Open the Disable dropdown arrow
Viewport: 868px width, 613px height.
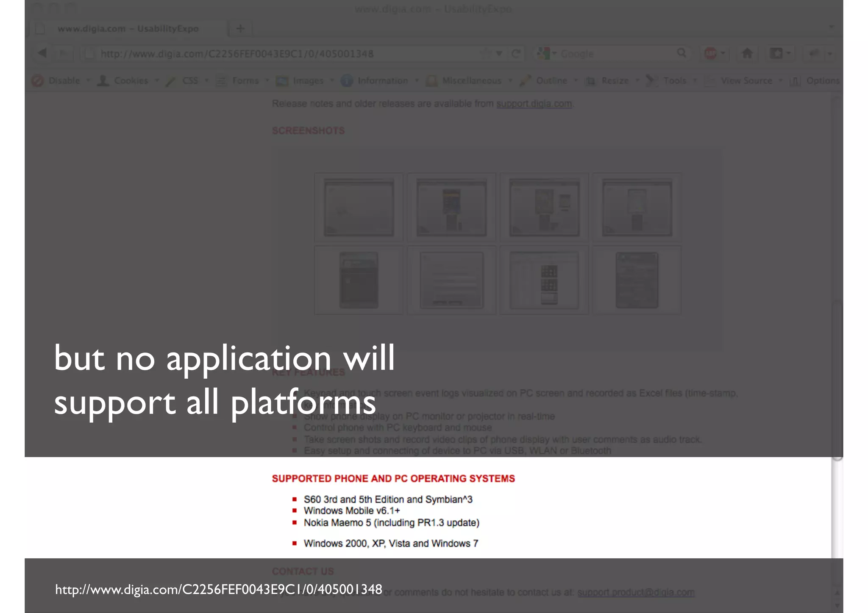pyautogui.click(x=88, y=80)
